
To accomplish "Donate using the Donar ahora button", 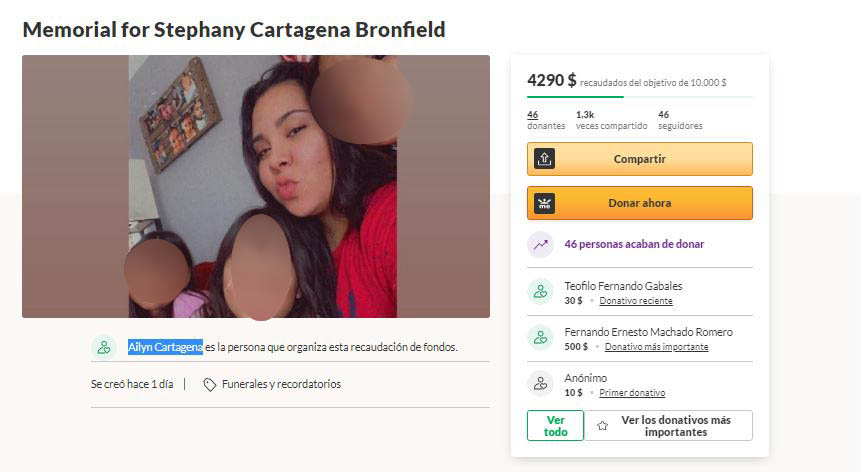I will [x=640, y=203].
